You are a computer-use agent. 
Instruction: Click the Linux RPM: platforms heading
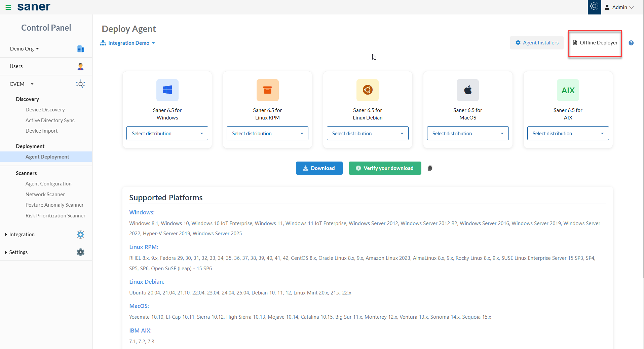coord(144,247)
